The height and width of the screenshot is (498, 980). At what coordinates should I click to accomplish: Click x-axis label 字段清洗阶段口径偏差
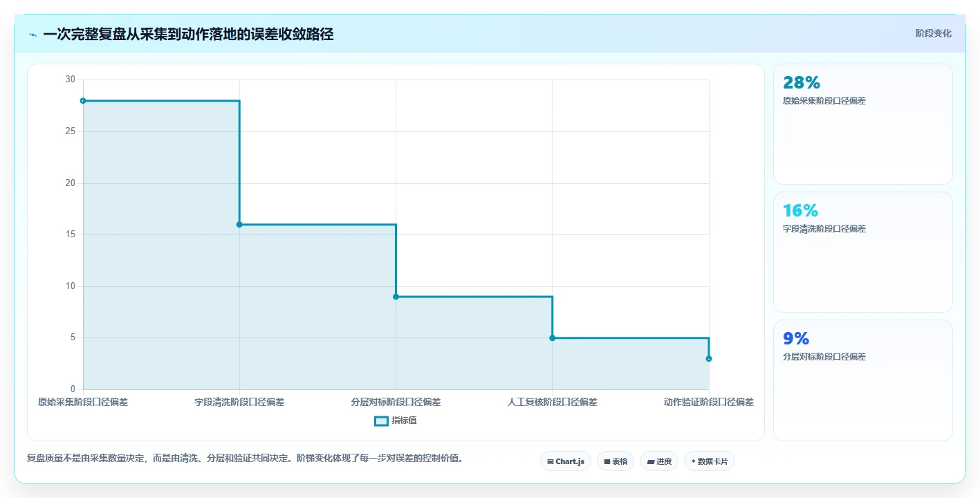[x=239, y=402]
